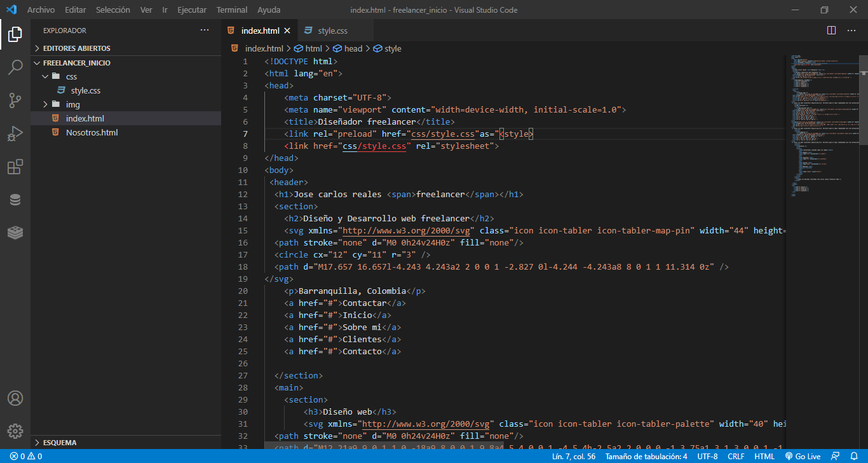
Task: Split the editor to the right
Action: [x=831, y=30]
